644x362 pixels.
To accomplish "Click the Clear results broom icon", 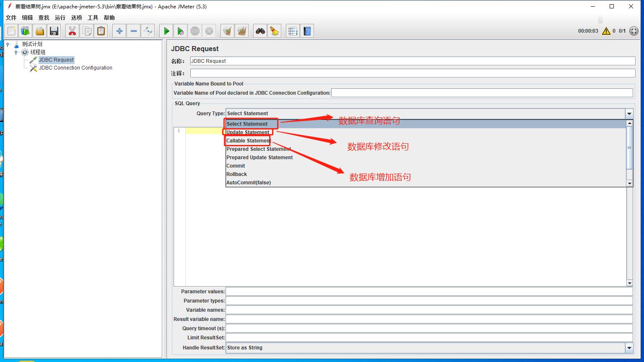I will [x=227, y=31].
